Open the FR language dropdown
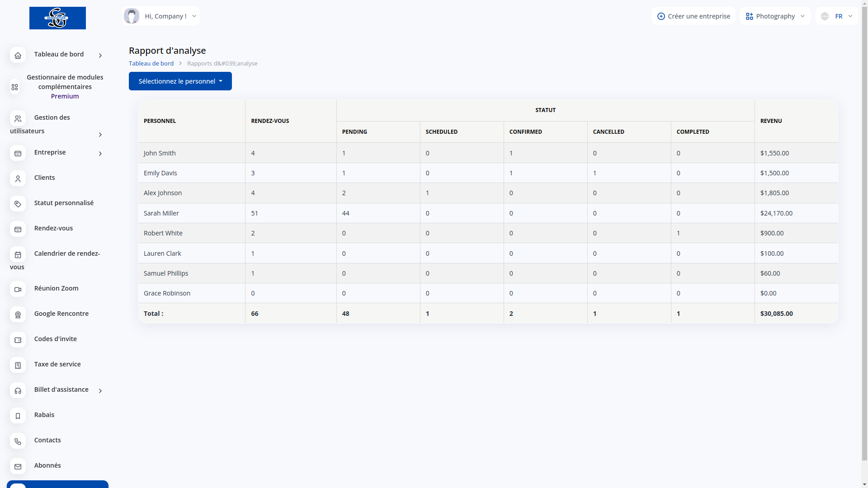The height and width of the screenshot is (488, 868). coord(837,16)
